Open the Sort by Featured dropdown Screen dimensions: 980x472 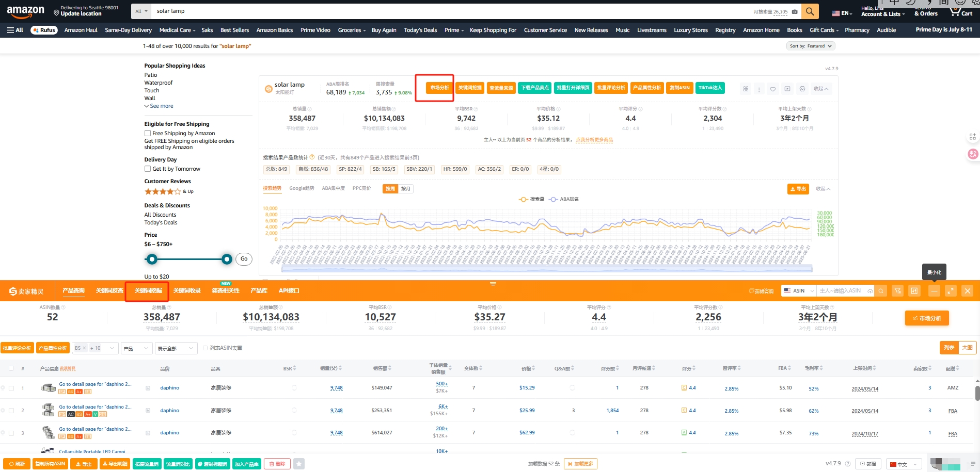(811, 46)
